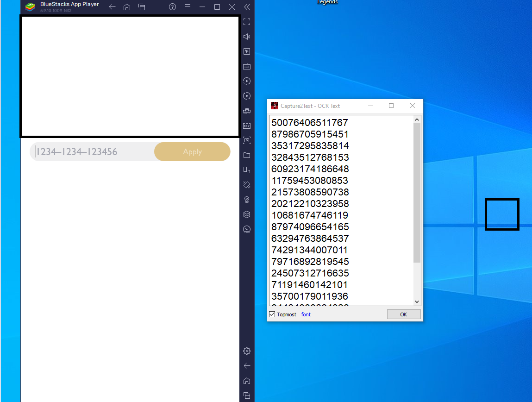The width and height of the screenshot is (532, 402).
Task: Click OCR line 1068167474 6119
Action: (x=310, y=215)
